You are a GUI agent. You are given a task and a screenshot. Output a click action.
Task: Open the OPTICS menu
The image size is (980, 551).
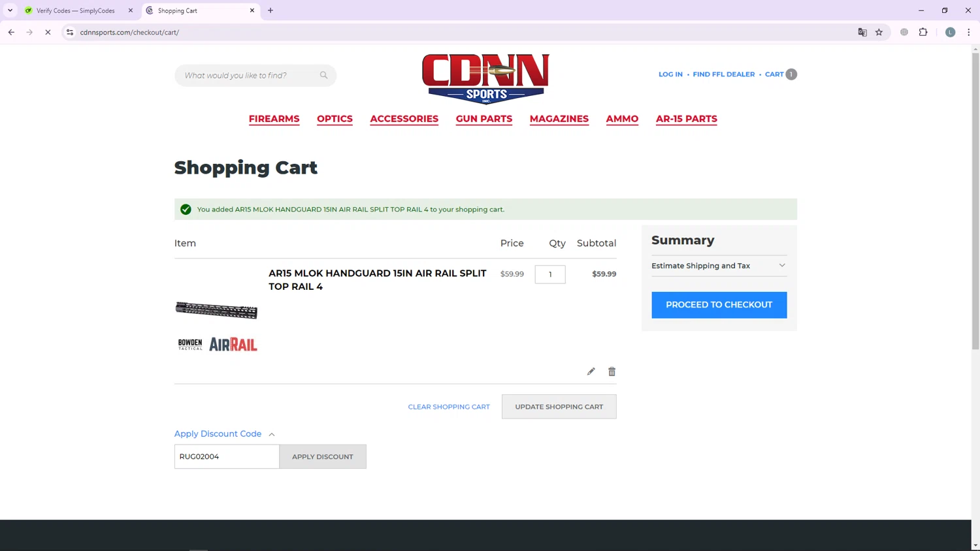(335, 119)
